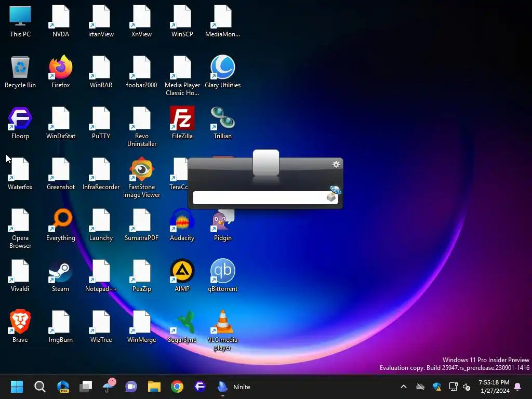Select the FileZilla desktop icon

coord(182,123)
